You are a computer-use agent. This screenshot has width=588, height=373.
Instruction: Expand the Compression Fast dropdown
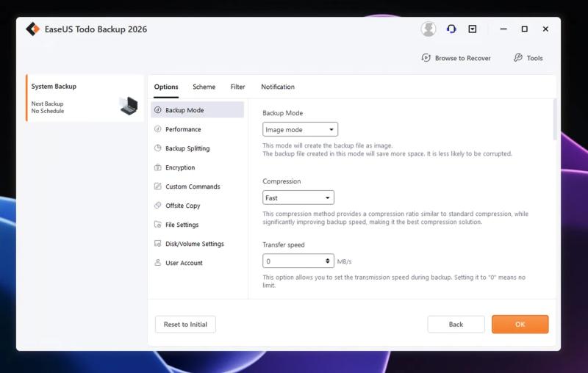[298, 198]
